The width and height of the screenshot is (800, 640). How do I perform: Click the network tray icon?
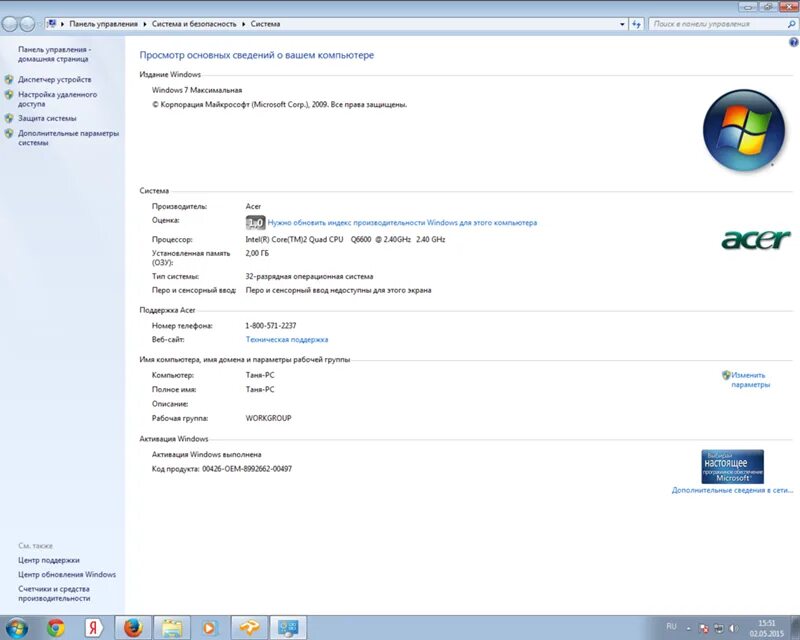[x=719, y=628]
